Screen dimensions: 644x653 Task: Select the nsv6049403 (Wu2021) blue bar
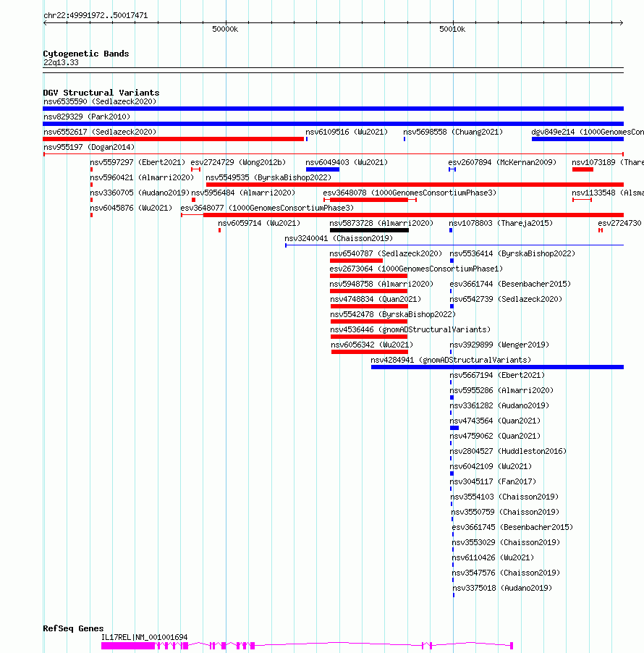click(x=323, y=169)
